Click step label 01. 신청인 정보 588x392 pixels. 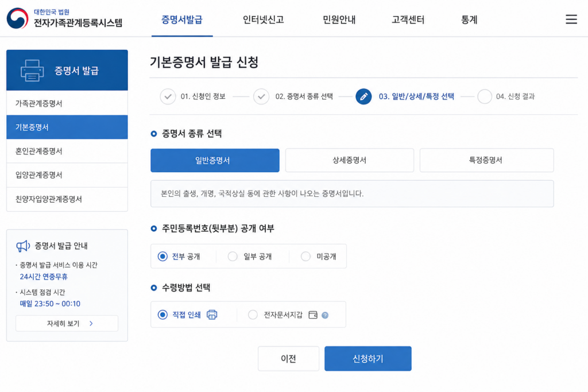pyautogui.click(x=203, y=96)
